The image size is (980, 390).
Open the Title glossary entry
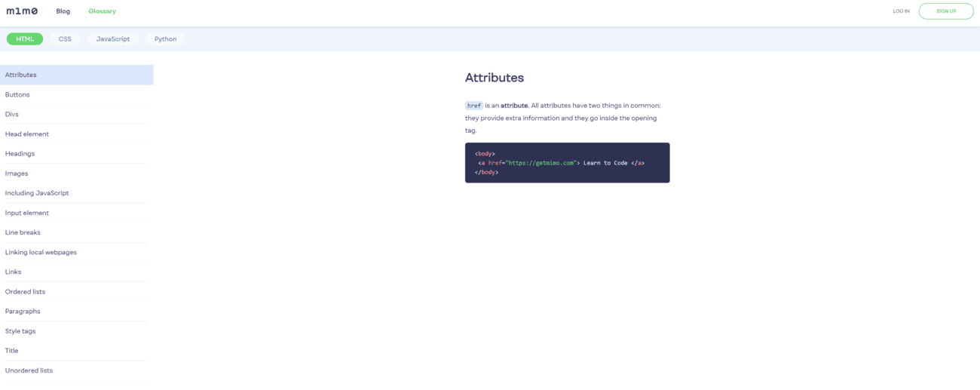click(x=76, y=351)
